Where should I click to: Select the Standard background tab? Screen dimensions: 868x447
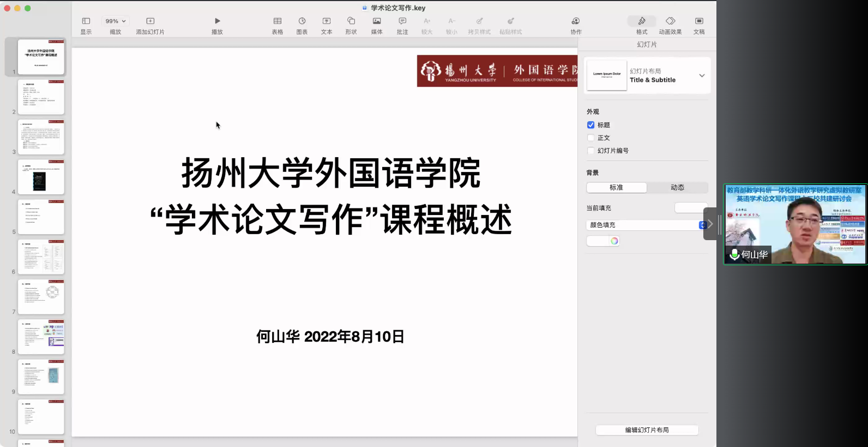point(617,188)
